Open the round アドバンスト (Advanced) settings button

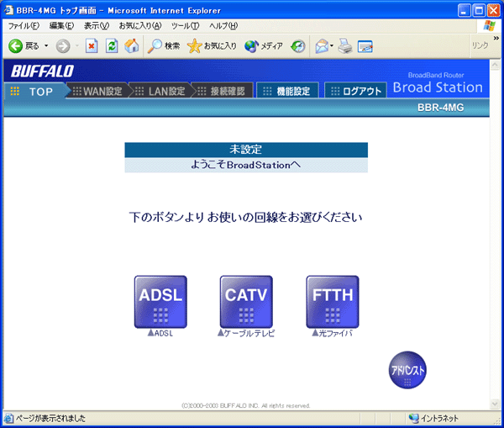(407, 369)
